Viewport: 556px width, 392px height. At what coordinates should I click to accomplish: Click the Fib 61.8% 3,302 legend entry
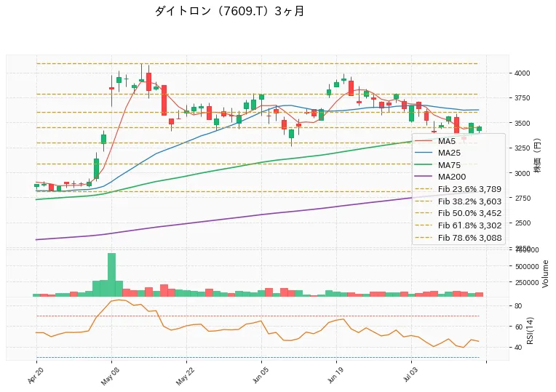(x=458, y=225)
